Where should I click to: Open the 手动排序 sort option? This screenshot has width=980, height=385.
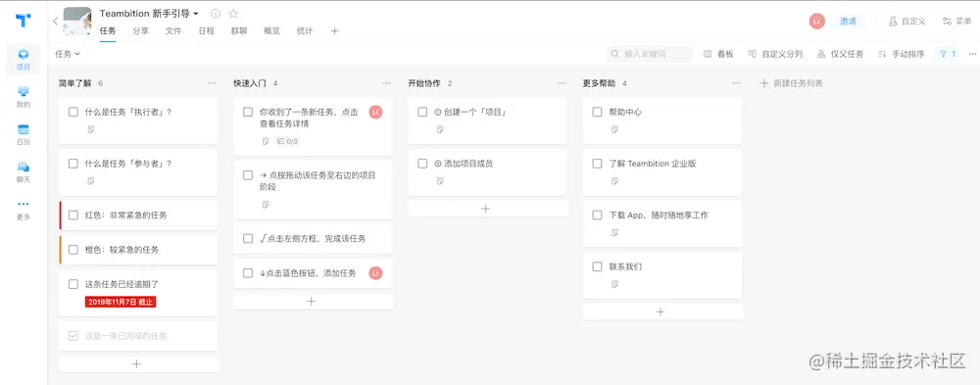[901, 54]
